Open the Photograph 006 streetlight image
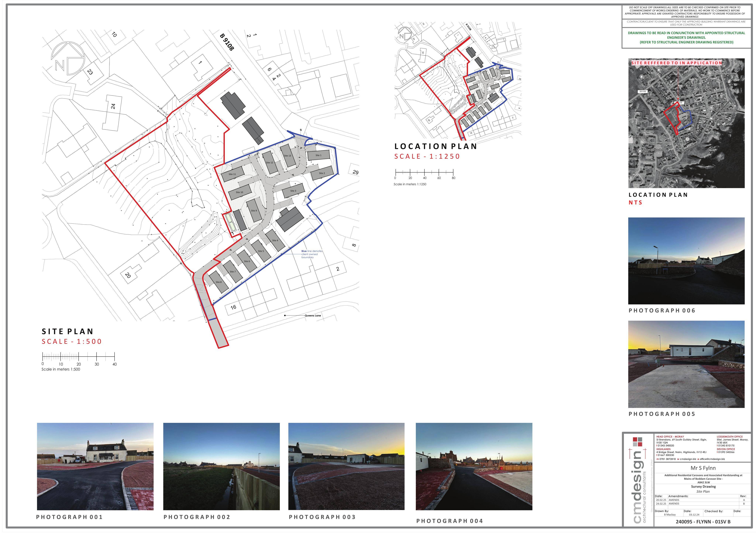The width and height of the screenshot is (756, 534). click(686, 261)
